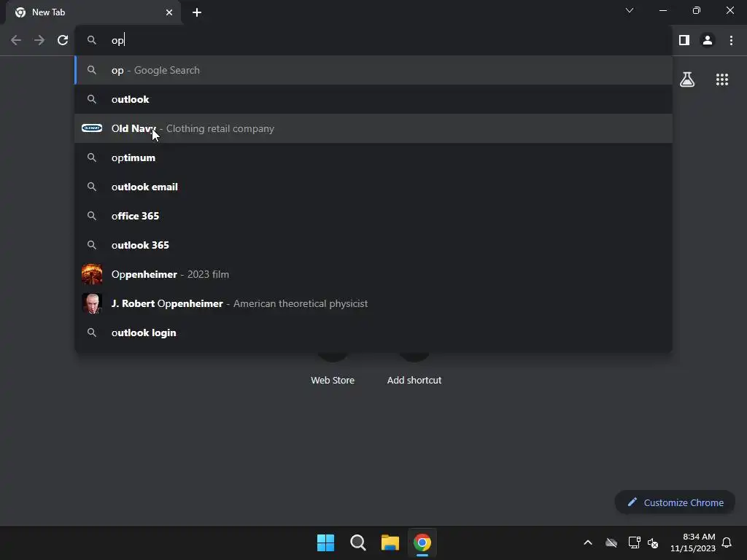Click J. Robert Oppenheimer portrait thumbnail
This screenshot has height=560, width=747.
pyautogui.click(x=92, y=303)
